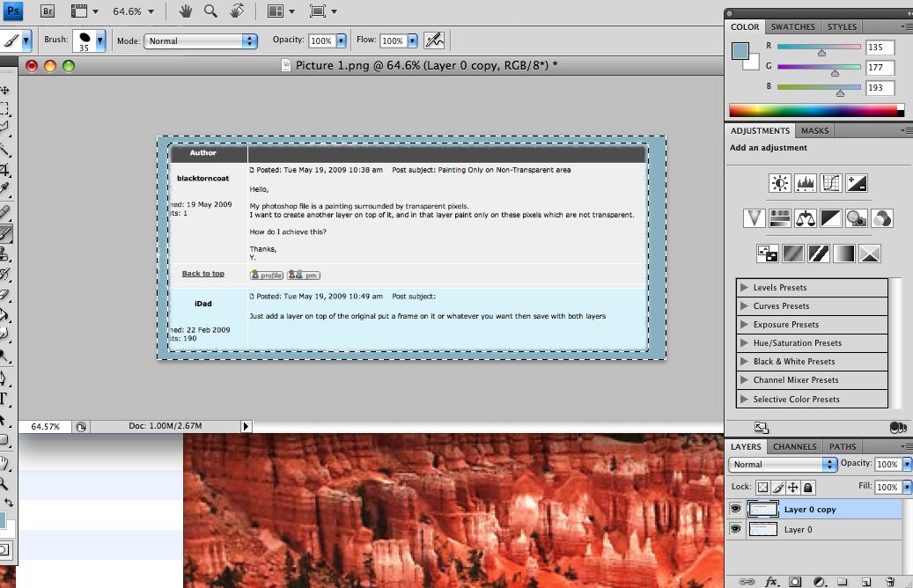This screenshot has height=588, width=913.
Task: Expand Hue/Saturation Presets
Action: pyautogui.click(x=745, y=343)
